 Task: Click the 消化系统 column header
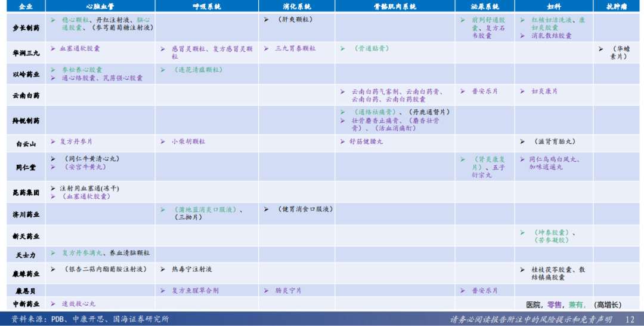296,6
